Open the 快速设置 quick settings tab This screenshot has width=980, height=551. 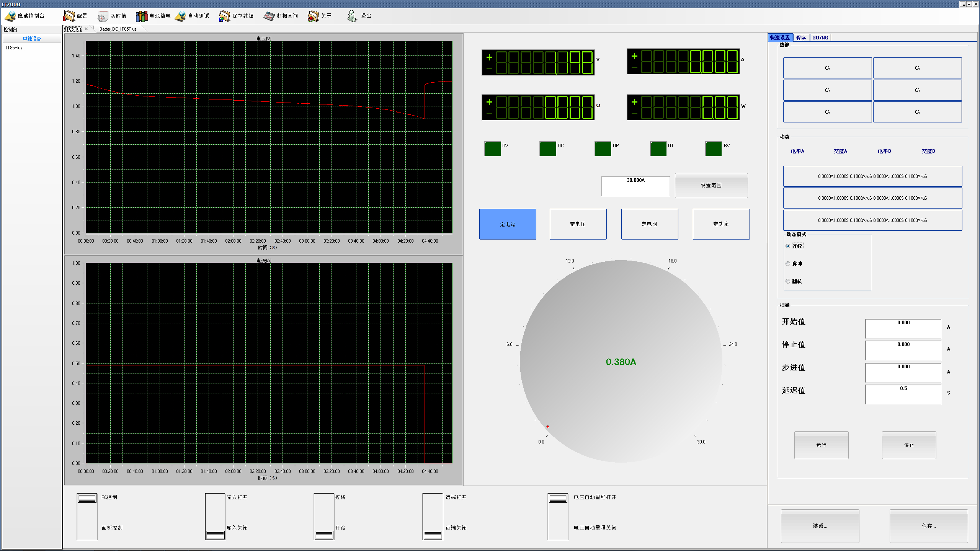click(x=780, y=37)
